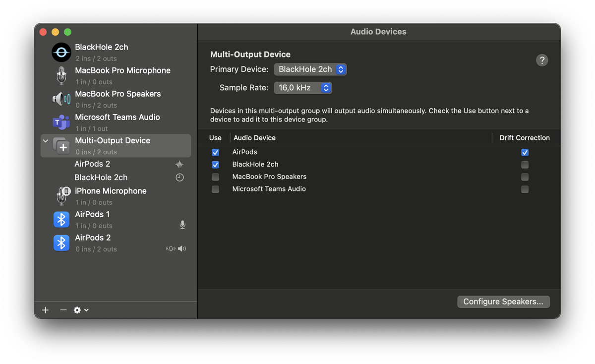
Task: Click the speaker output icon on AirPods 2
Action: pyautogui.click(x=182, y=248)
